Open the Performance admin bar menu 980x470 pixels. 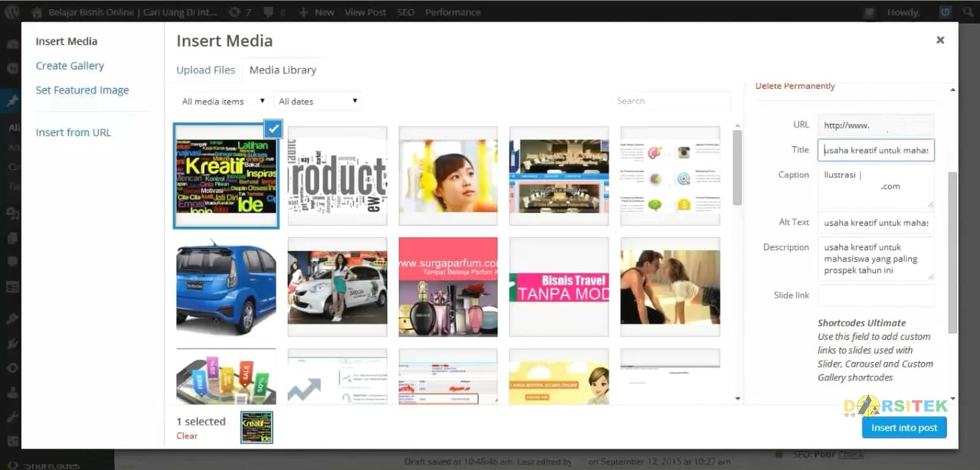(453, 12)
